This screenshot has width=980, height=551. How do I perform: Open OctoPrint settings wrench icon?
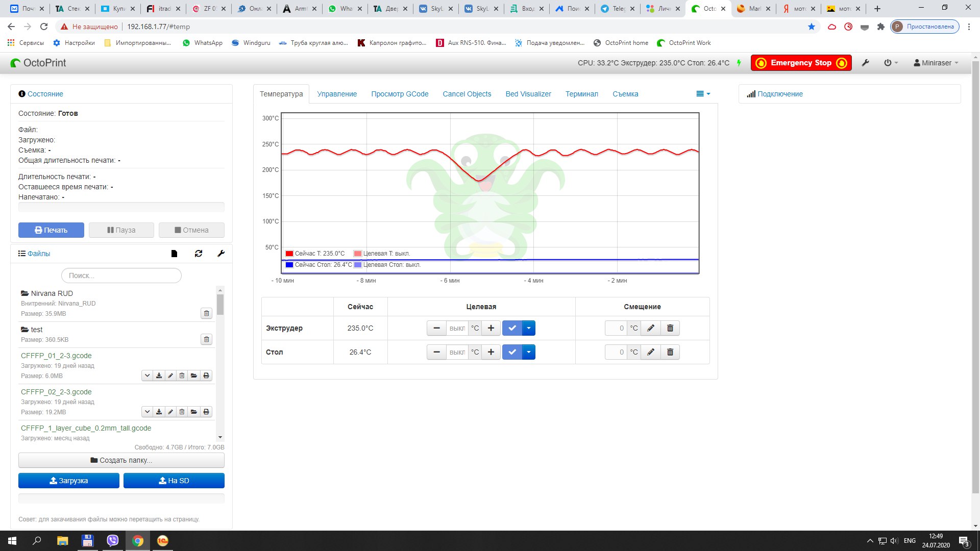865,63
